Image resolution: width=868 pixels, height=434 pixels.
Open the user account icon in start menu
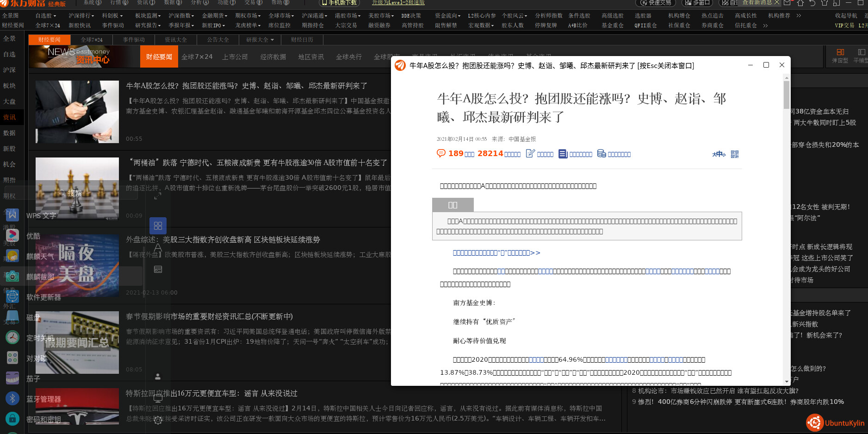click(x=158, y=377)
